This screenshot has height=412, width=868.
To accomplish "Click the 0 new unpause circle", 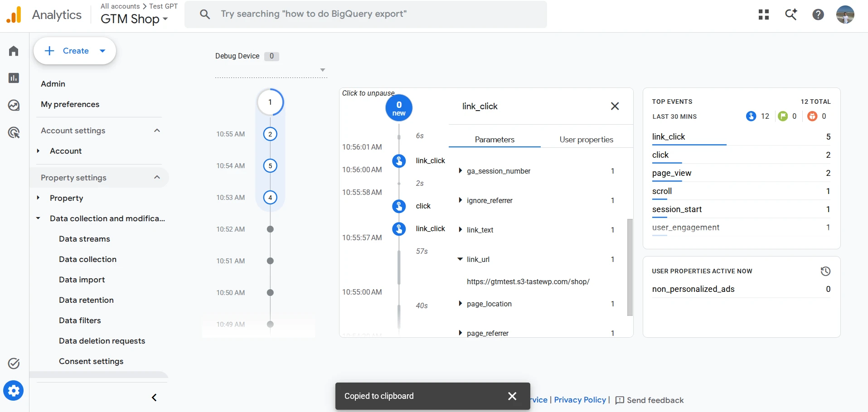I will [399, 108].
